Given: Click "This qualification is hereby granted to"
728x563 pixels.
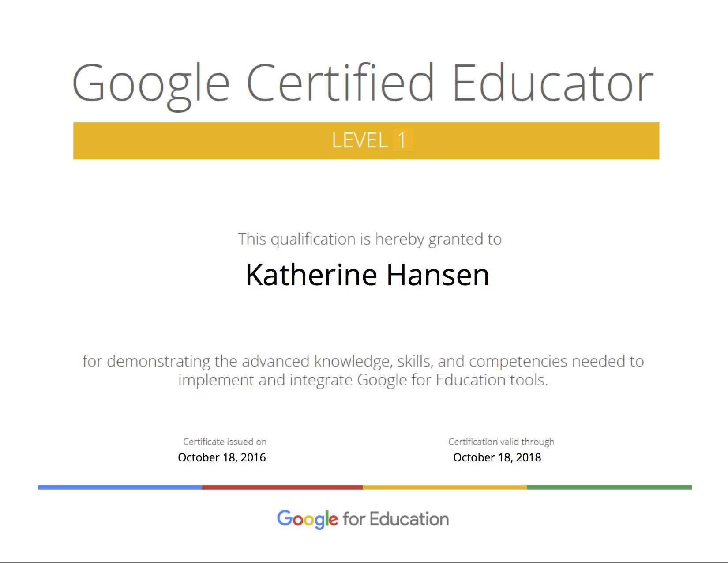Looking at the screenshot, I should [370, 239].
